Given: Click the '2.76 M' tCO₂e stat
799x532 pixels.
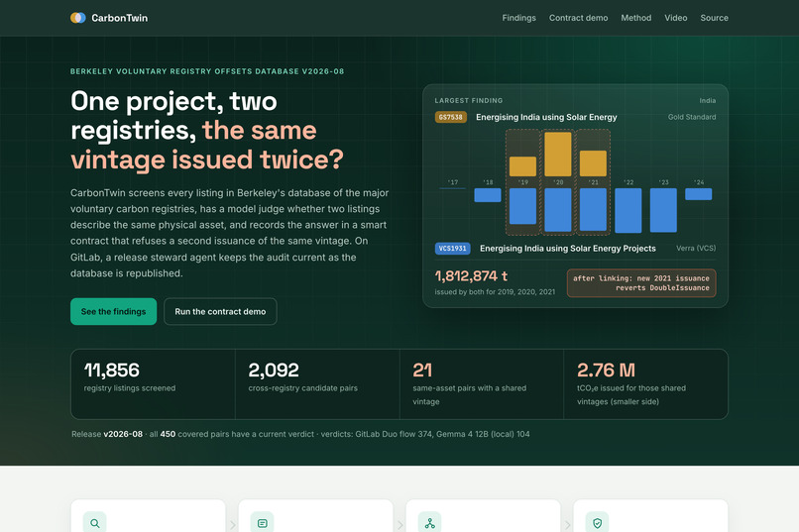Looking at the screenshot, I should coord(606,371).
